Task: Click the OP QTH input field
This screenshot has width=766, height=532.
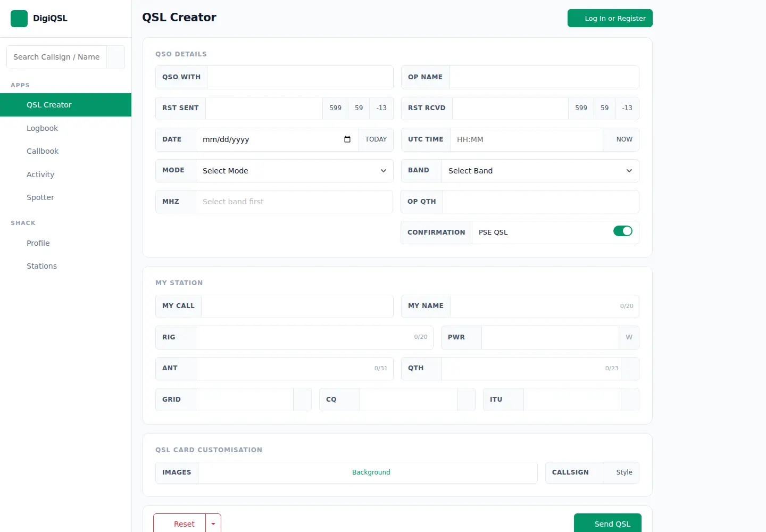Action: (541, 202)
